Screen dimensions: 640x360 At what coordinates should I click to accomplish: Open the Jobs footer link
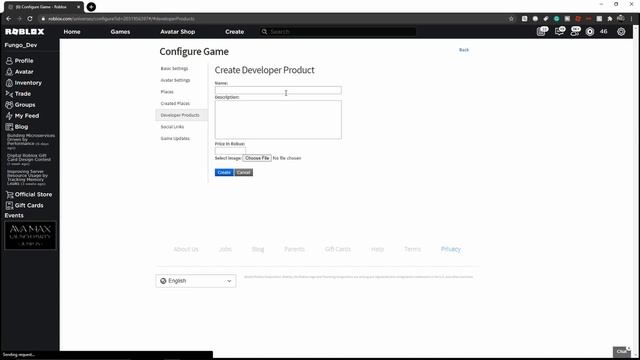pyautogui.click(x=225, y=249)
